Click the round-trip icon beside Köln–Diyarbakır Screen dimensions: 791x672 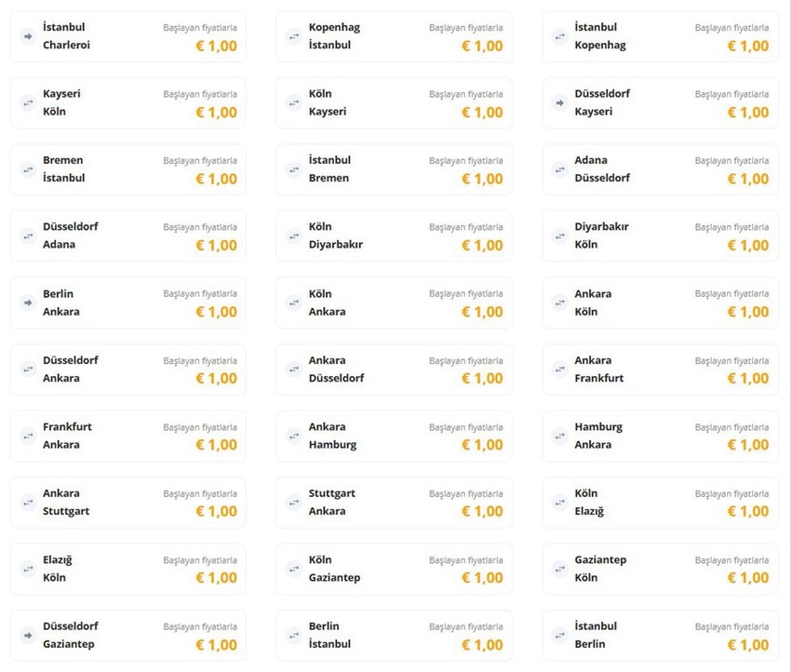(293, 236)
